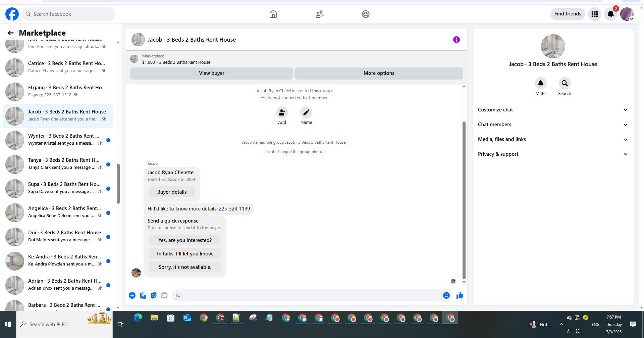Expand the Customize chat section
Image resolution: width=644 pixels, height=338 pixels.
pos(553,110)
